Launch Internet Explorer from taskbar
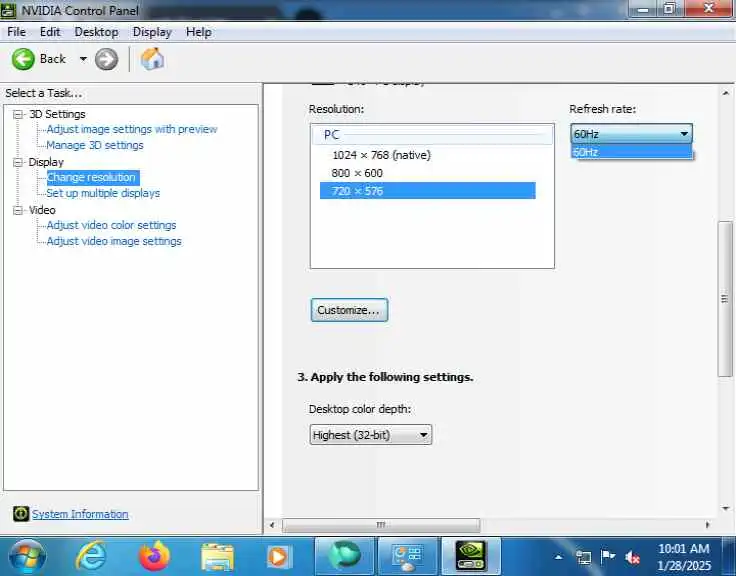Image resolution: width=736 pixels, height=576 pixels. coord(91,556)
